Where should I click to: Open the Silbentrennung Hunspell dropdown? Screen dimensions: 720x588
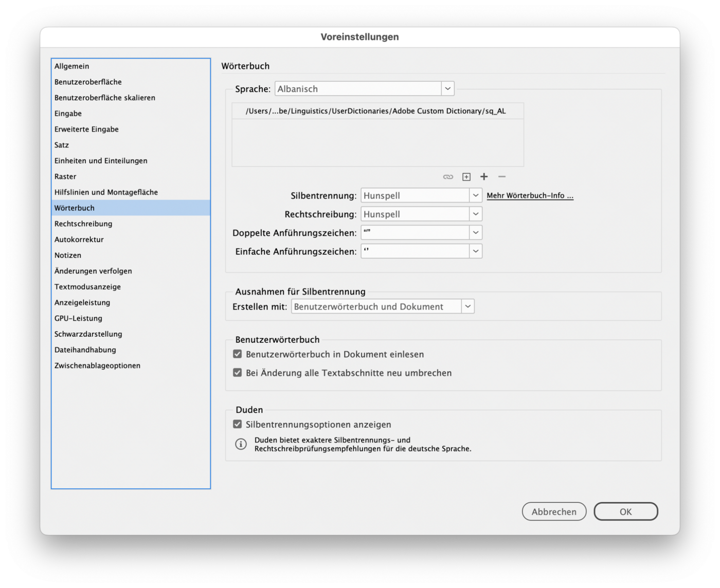[422, 195]
